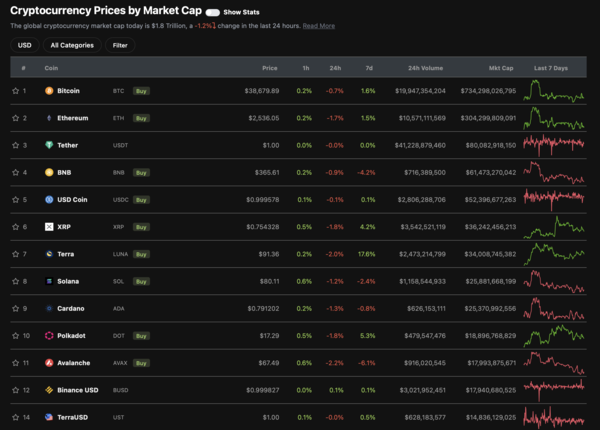Open the Tether coin name link
Viewport: 600px width, 430px height.
point(67,145)
